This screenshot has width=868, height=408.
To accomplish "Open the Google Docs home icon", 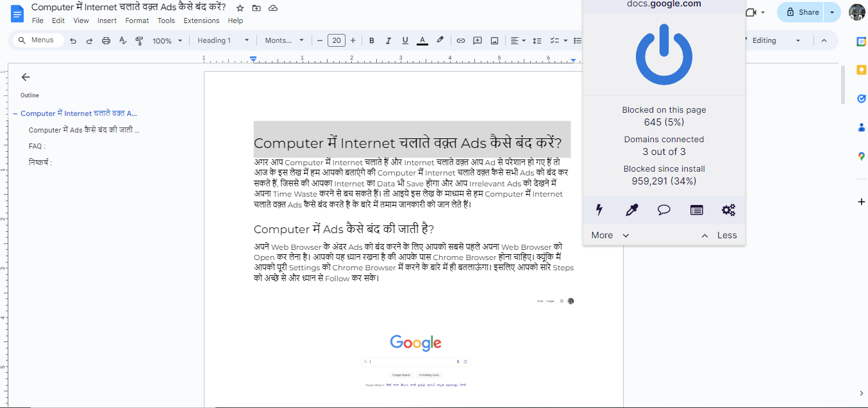I will [x=17, y=13].
